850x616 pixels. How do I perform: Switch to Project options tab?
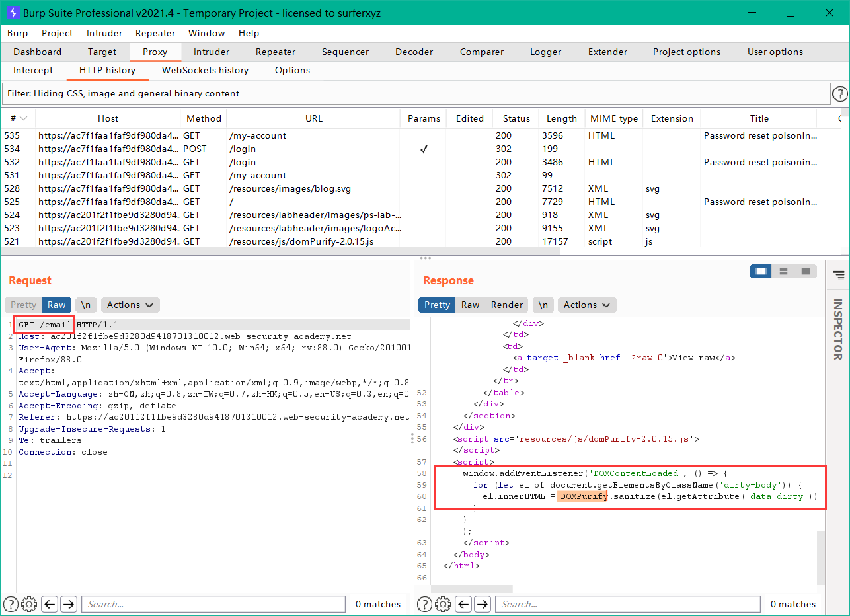687,52
